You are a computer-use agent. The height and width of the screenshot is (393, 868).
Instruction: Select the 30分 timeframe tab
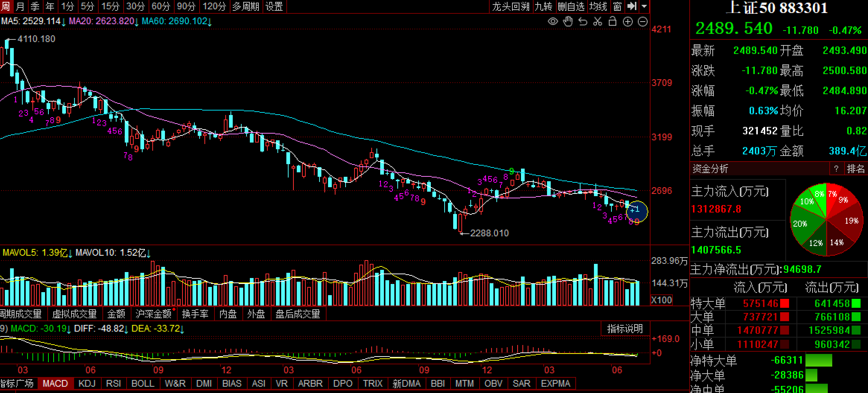136,6
